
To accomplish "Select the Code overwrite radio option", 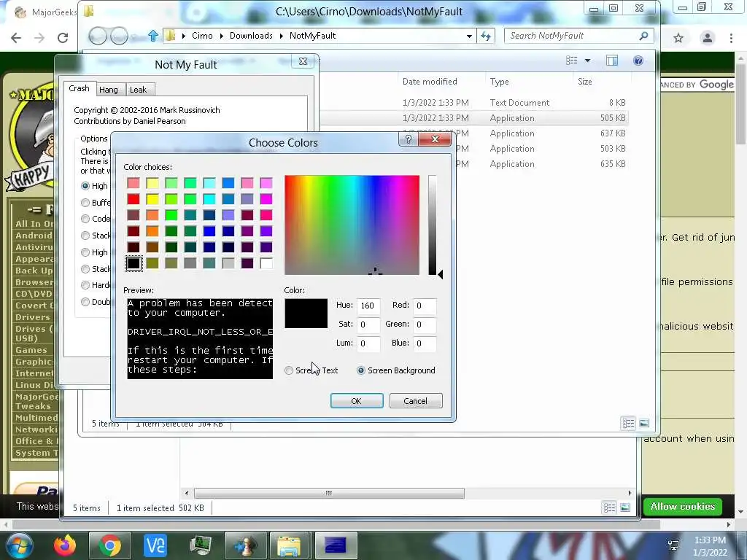I will pos(85,219).
